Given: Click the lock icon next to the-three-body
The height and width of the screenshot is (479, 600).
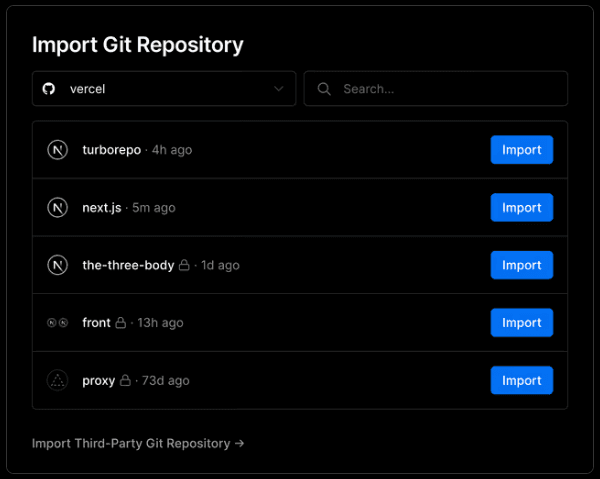Looking at the screenshot, I should [184, 266].
